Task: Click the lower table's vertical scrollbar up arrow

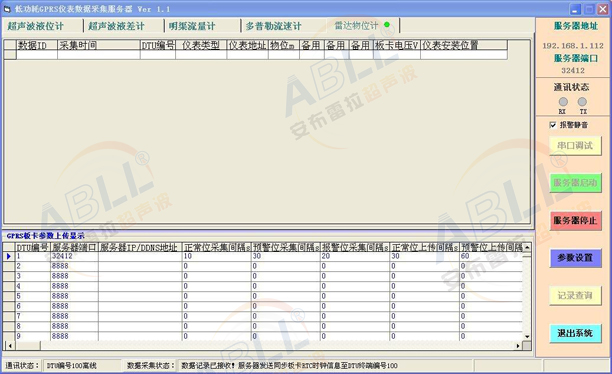Action: point(527,247)
